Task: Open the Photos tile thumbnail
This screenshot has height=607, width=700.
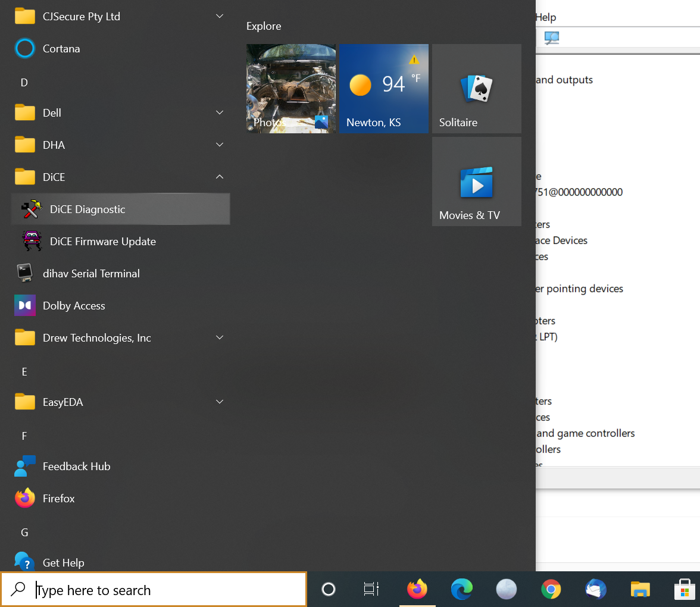Action: 291,89
